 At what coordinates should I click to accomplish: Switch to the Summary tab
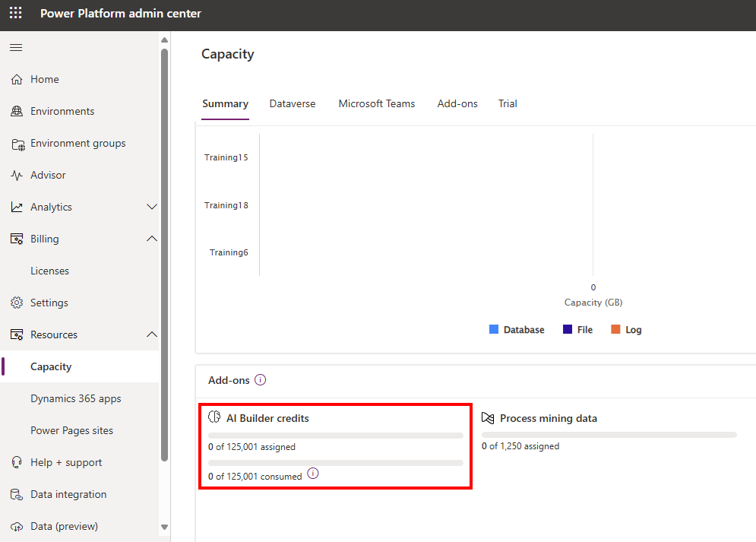pos(225,103)
